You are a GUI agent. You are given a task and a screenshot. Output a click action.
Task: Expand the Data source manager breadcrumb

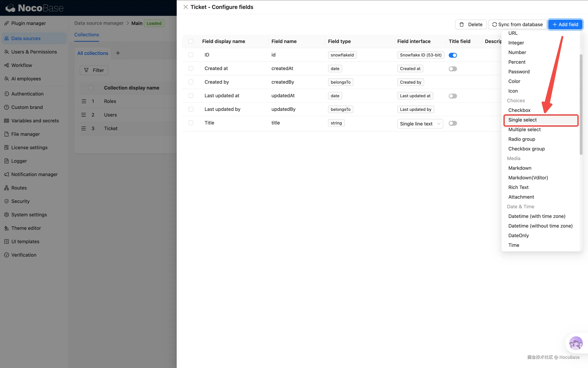(99, 23)
